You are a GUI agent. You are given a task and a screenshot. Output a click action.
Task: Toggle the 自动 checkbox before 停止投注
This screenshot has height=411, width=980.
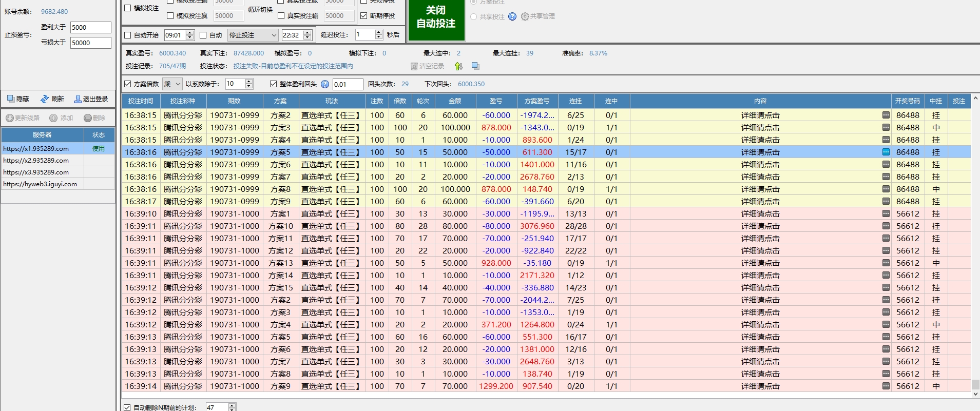coord(203,35)
